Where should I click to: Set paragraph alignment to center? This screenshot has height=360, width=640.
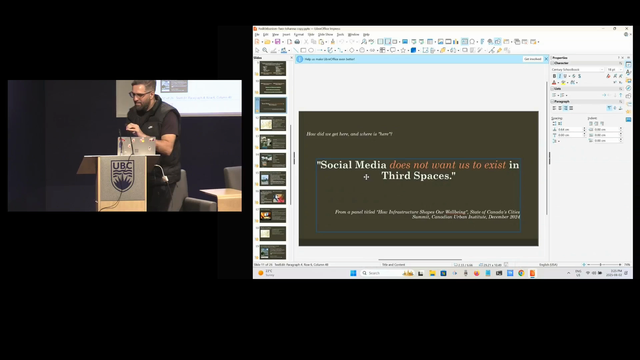point(560,108)
